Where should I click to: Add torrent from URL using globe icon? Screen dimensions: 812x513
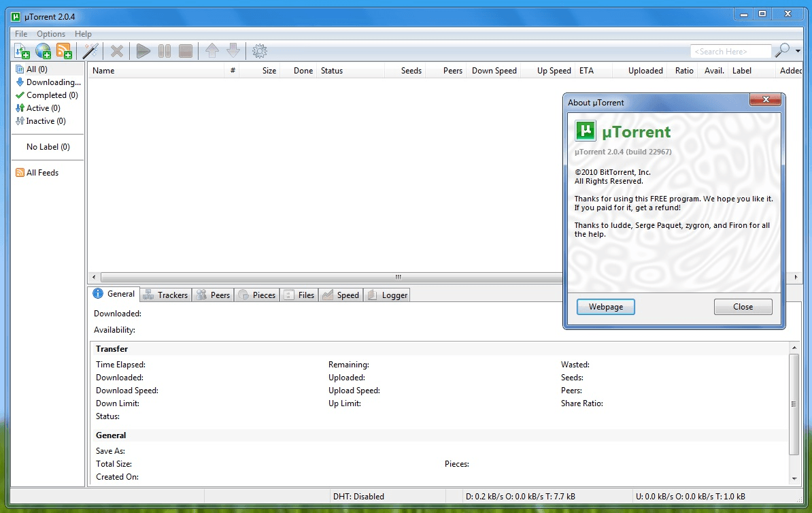coord(42,50)
